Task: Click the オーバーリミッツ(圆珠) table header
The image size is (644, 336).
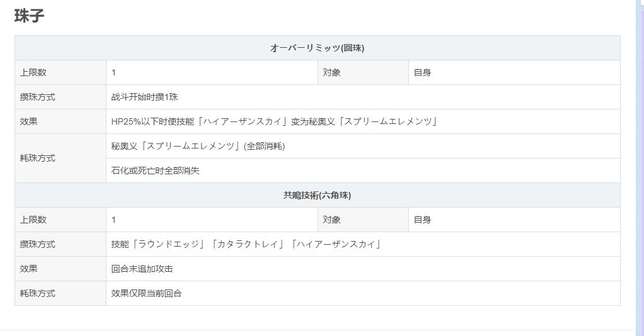Action: [x=317, y=48]
